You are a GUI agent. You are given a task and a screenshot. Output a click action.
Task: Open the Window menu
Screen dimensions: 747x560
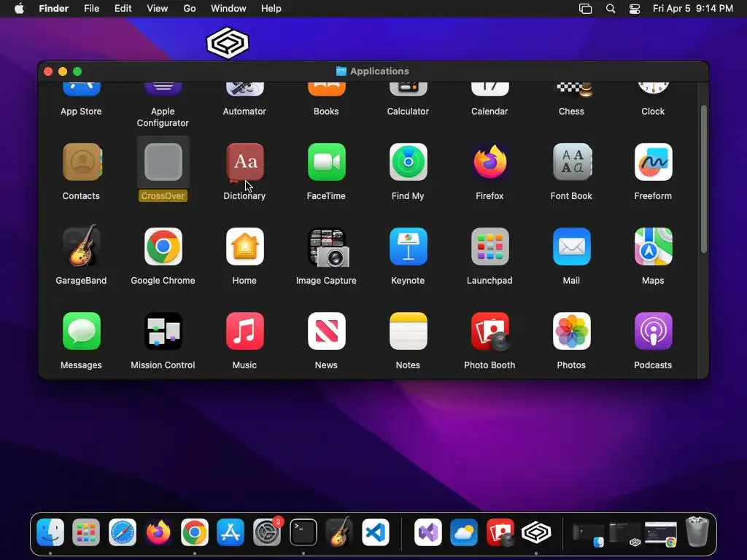point(228,9)
